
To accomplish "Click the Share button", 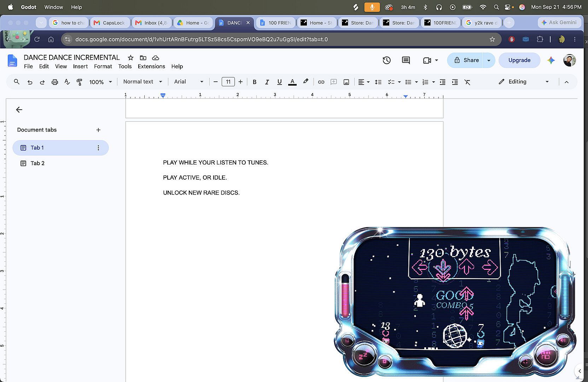I will 466,60.
